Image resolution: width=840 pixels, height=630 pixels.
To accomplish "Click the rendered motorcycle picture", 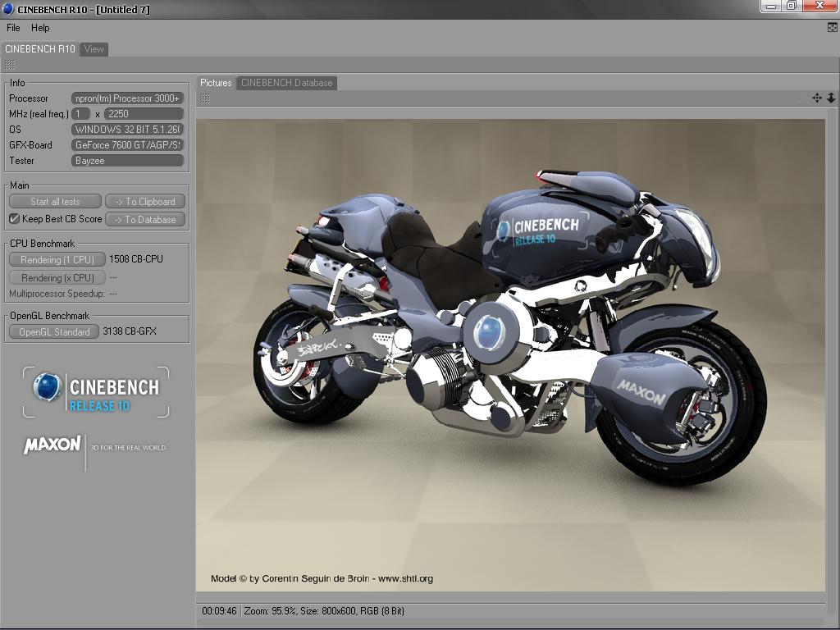I will [x=510, y=354].
